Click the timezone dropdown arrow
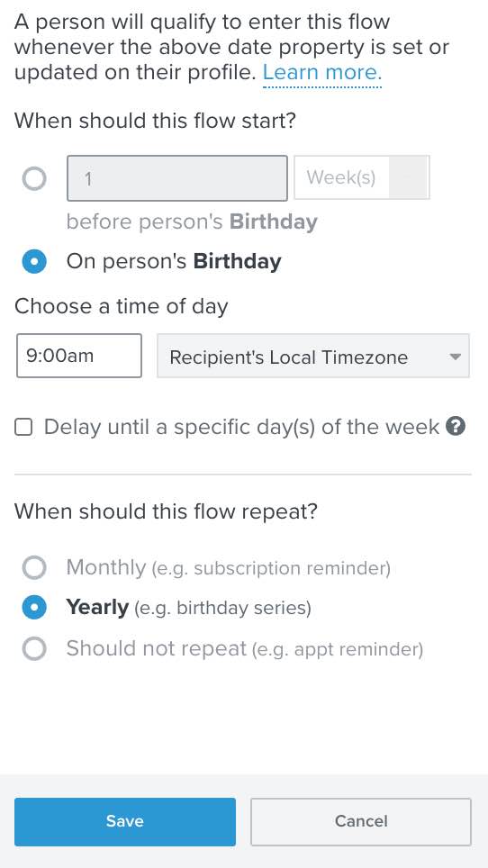This screenshot has height=868, width=488. (455, 357)
